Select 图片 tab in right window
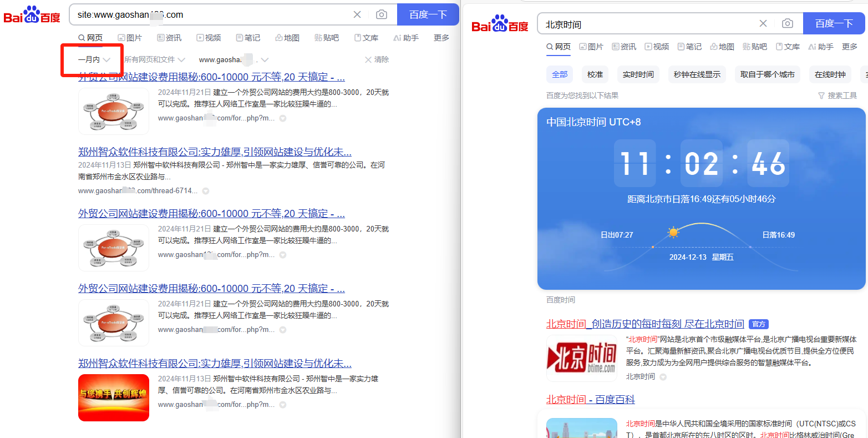Screen dimensions: 868x438 (591, 47)
